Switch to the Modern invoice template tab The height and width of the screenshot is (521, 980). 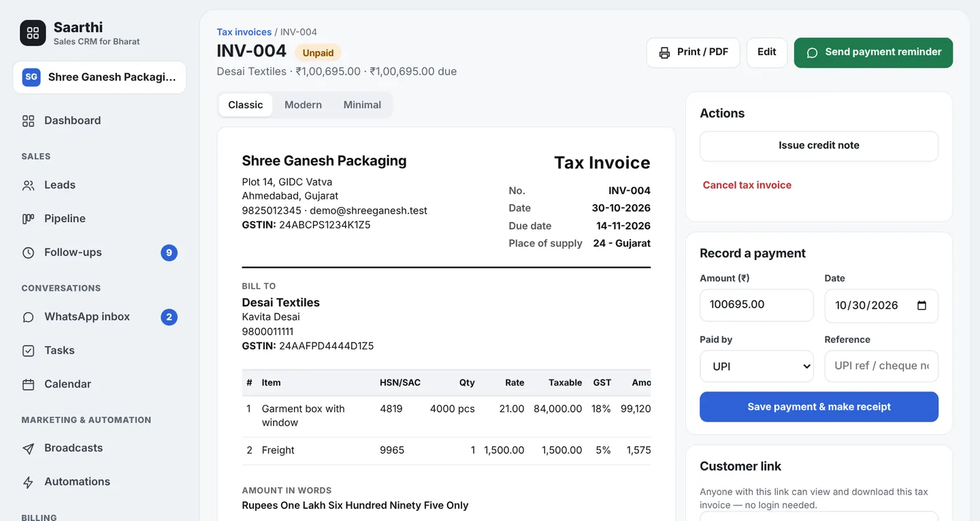(303, 105)
